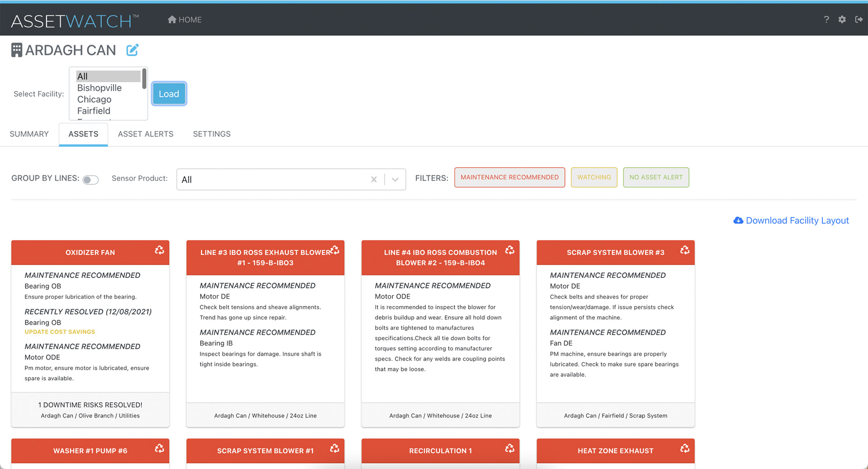Click recycle icon on Line #4 IBO Ross Combustion Blower card

pos(509,250)
